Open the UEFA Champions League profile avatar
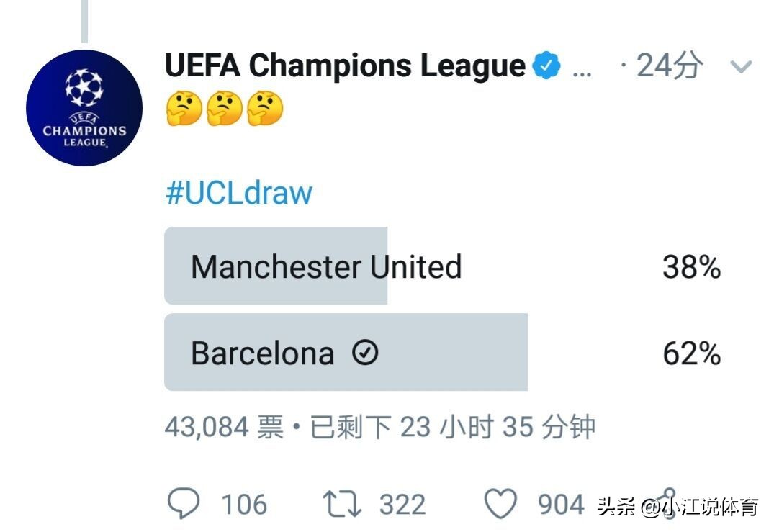Screen dimensions: 774x532 tap(84, 107)
